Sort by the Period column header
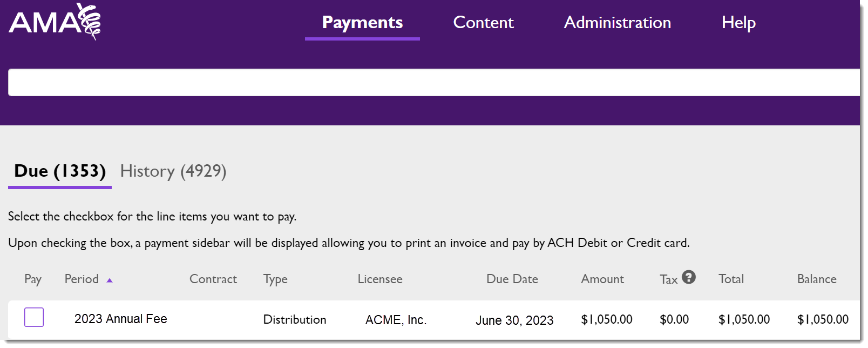The height and width of the screenshot is (348, 868). pyautogui.click(x=82, y=279)
